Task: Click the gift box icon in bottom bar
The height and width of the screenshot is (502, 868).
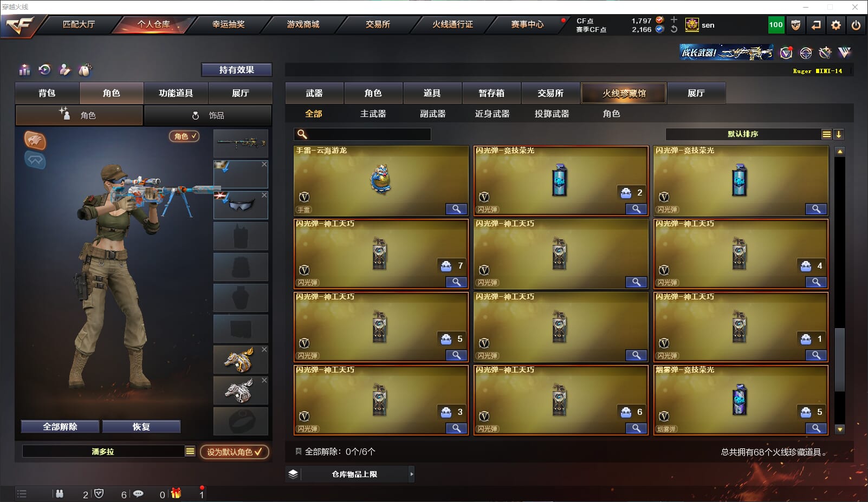Action: pos(176,493)
